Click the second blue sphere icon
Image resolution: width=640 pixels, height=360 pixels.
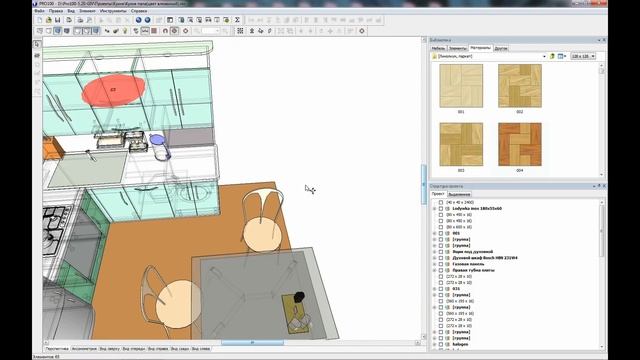click(x=148, y=20)
